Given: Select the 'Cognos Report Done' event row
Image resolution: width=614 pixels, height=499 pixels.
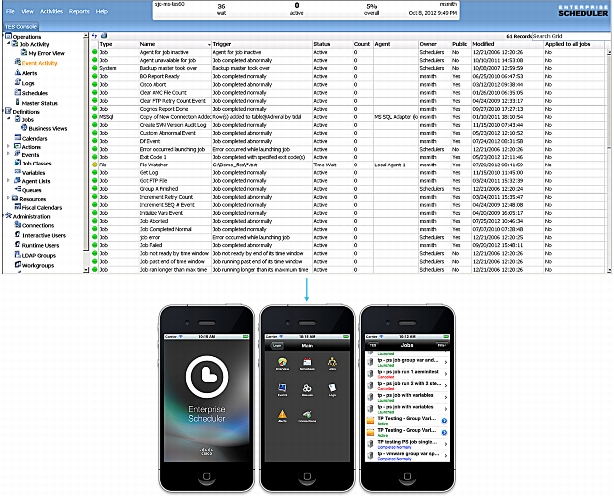Looking at the screenshot, I should click(349, 109).
